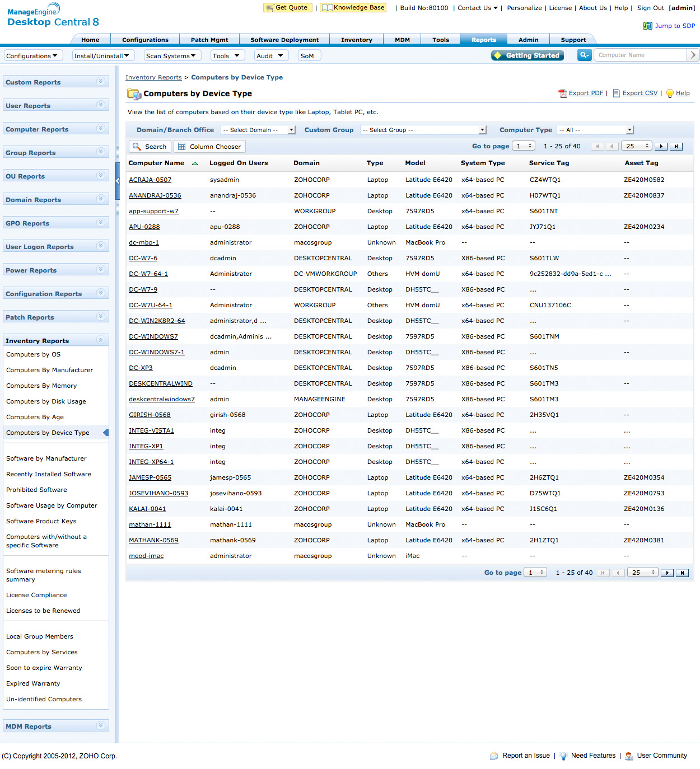700x769 pixels.
Task: Open the Column Chooser button
Action: (210, 147)
